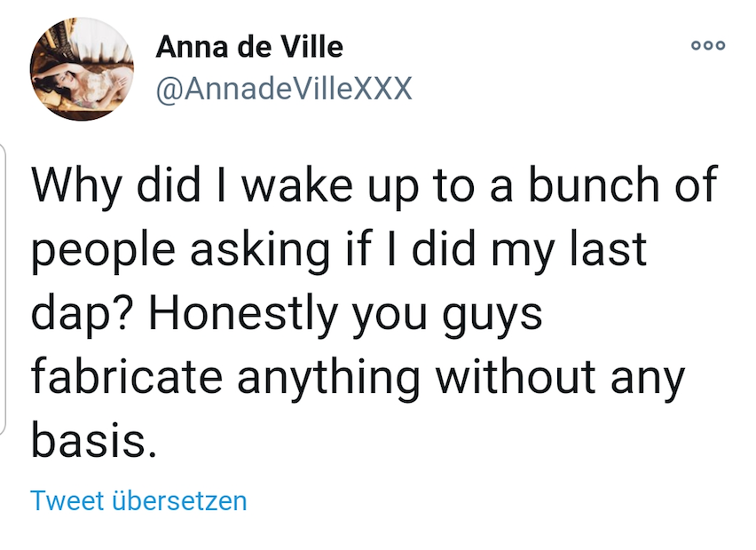The width and height of the screenshot is (756, 550).
Task: Click the tweet line beginning "dap? Honestly"
Action: click(286, 314)
